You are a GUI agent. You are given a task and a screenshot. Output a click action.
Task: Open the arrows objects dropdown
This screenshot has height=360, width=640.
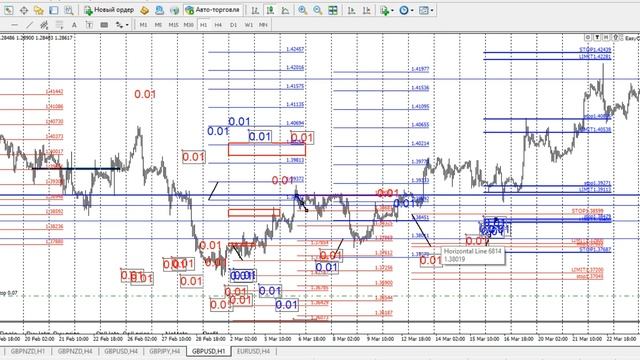(x=122, y=25)
